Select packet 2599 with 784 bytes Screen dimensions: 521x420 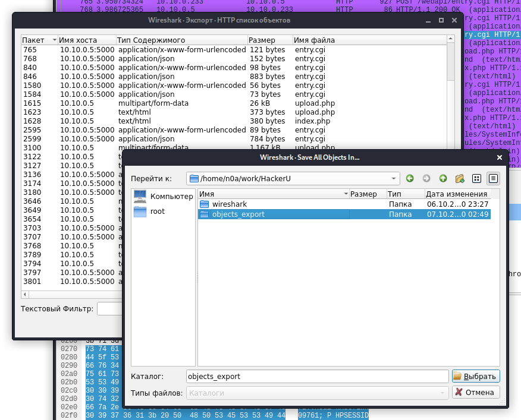[x=234, y=139]
